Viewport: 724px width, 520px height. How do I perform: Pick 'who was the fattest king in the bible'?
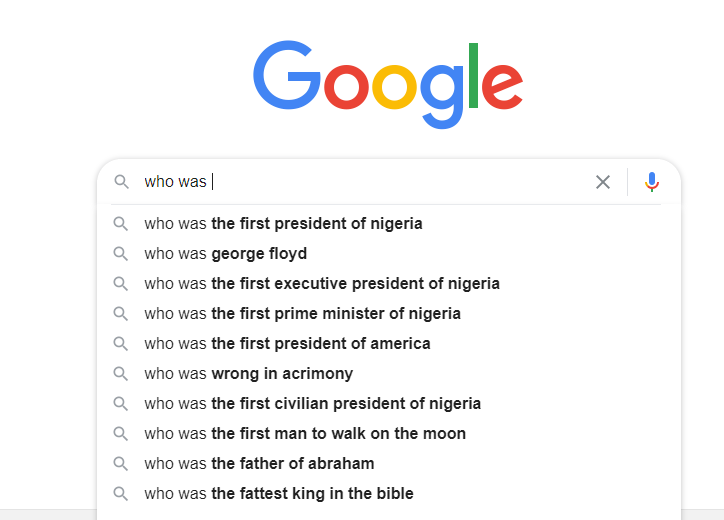278,494
